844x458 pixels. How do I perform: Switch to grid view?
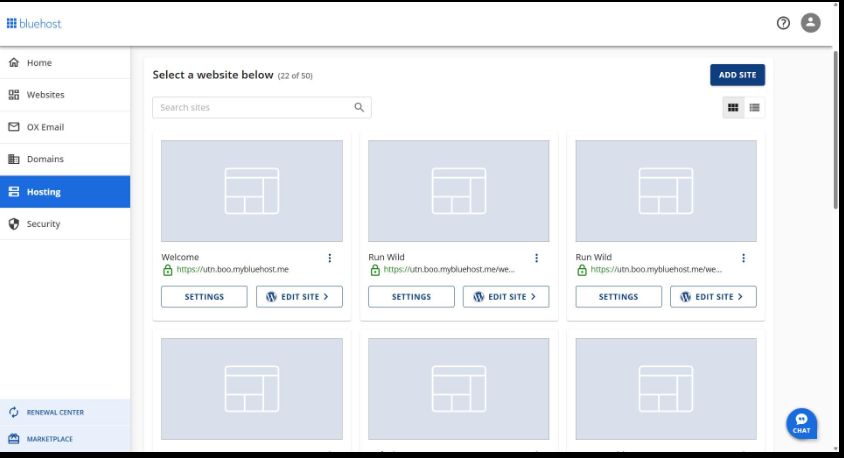[733, 108]
